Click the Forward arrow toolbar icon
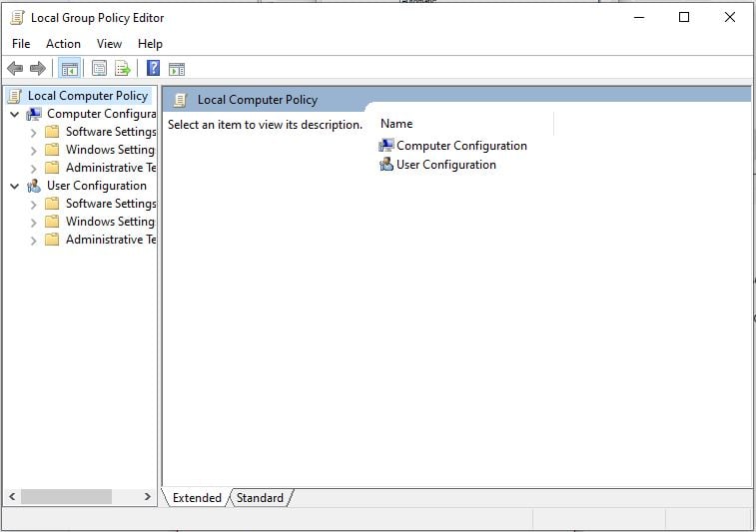This screenshot has width=756, height=532. pos(38,69)
